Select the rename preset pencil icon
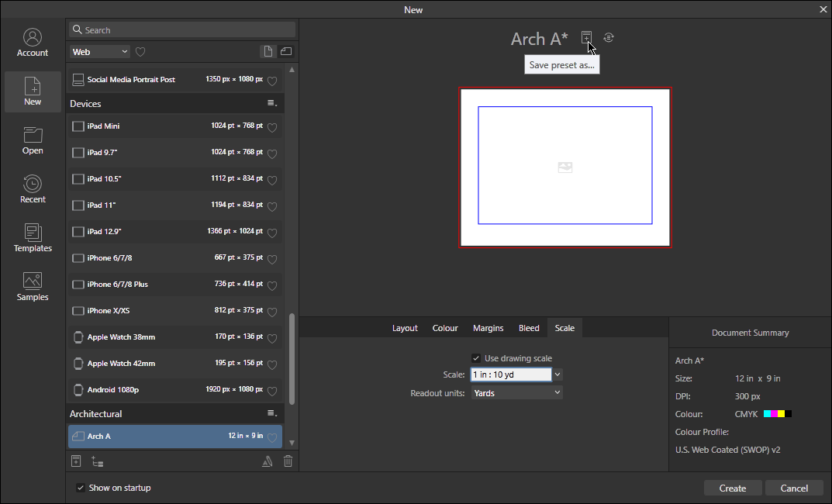Screen dimensions: 832x504 [267, 461]
